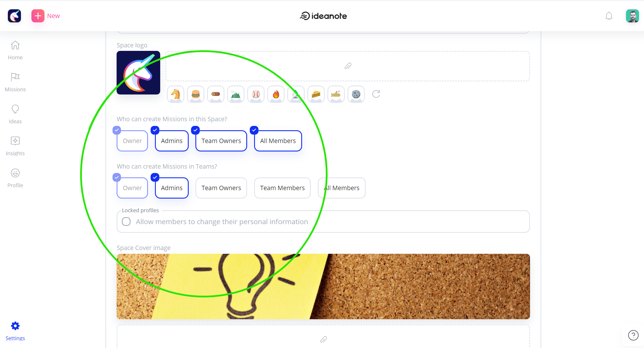Choose the mountain emoji logo
Image resolution: width=644 pixels, height=348 pixels.
(236, 94)
